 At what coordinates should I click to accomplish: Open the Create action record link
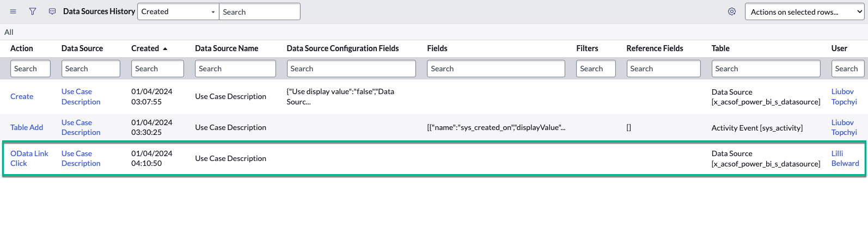point(22,96)
